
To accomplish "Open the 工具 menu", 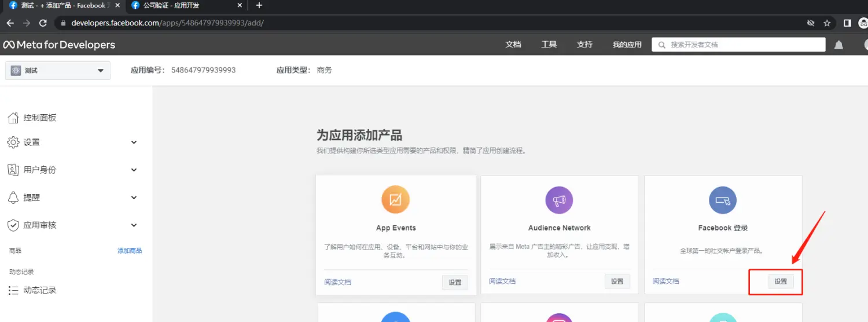I will pyautogui.click(x=549, y=45).
